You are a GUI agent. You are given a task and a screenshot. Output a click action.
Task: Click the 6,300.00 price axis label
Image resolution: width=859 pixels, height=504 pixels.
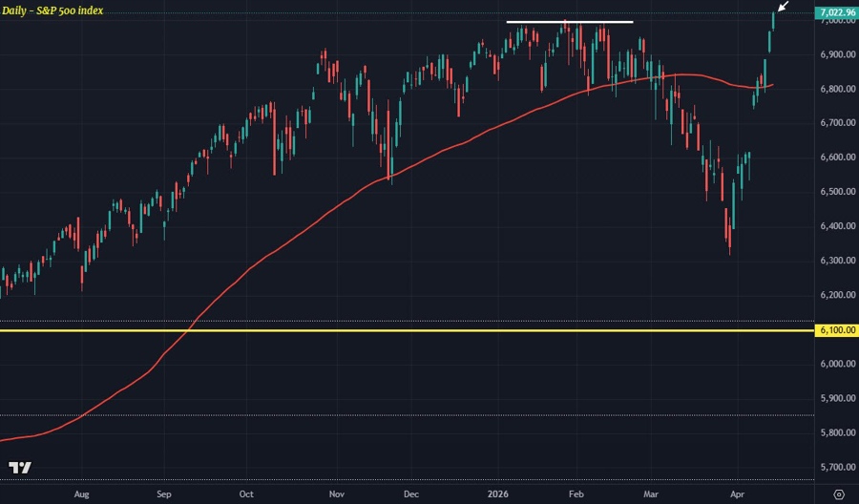[838, 261]
